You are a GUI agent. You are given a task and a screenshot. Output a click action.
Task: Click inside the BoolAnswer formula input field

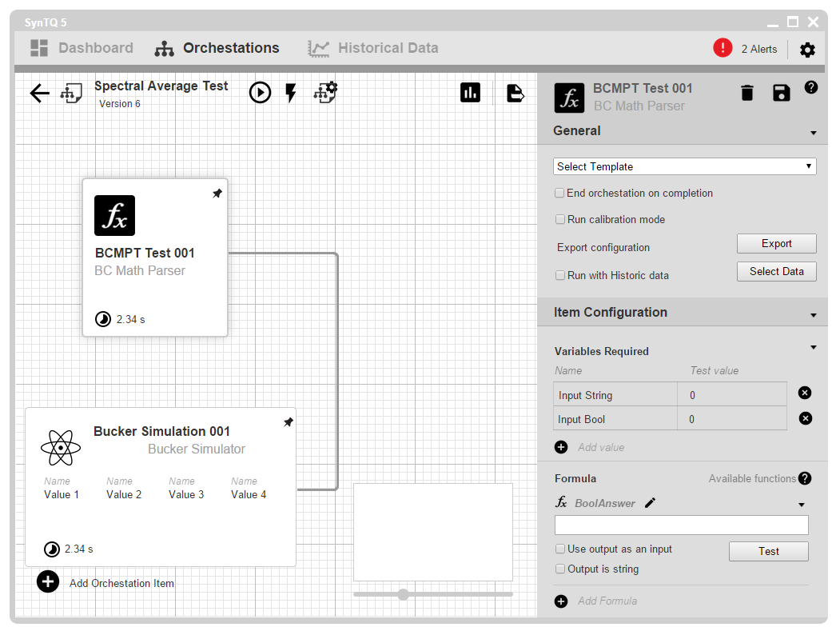click(x=682, y=525)
